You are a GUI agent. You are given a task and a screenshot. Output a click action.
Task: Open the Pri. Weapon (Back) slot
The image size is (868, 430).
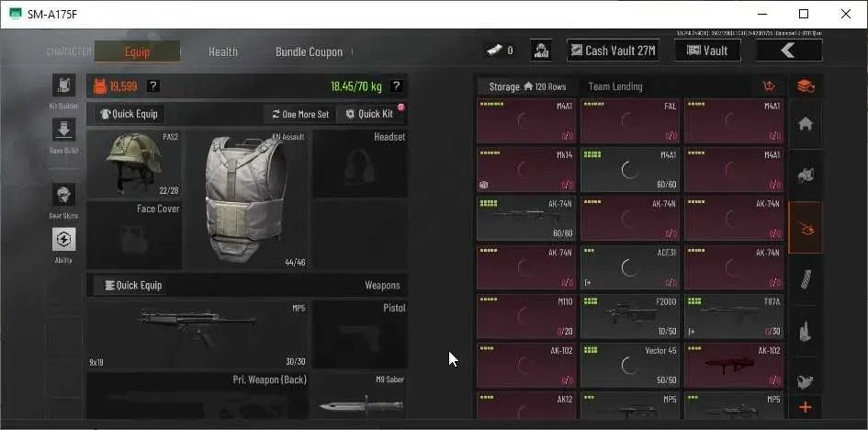(197, 395)
